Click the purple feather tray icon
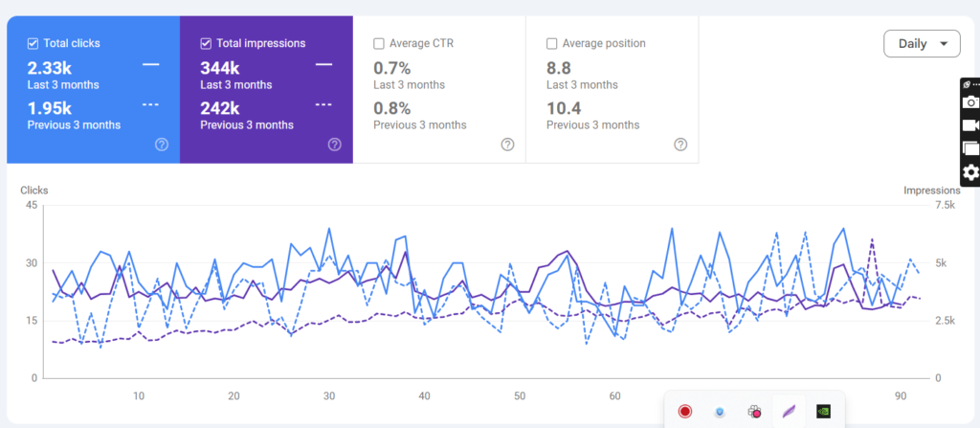This screenshot has width=980, height=428. pos(789,411)
